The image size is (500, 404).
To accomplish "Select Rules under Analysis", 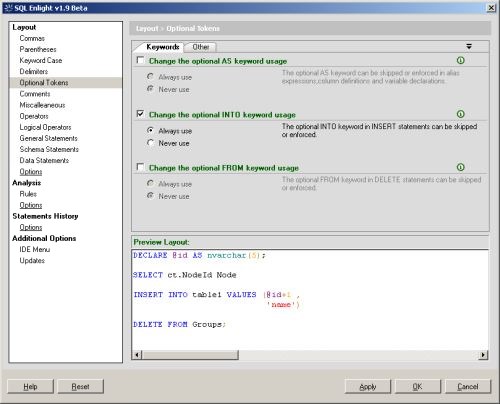I will point(28,194).
